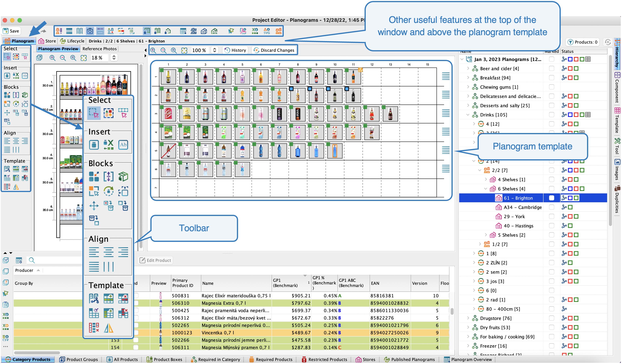Image resolution: width=622 pixels, height=364 pixels.
Task: Activate the move block arrows tool
Action: [x=7, y=113]
